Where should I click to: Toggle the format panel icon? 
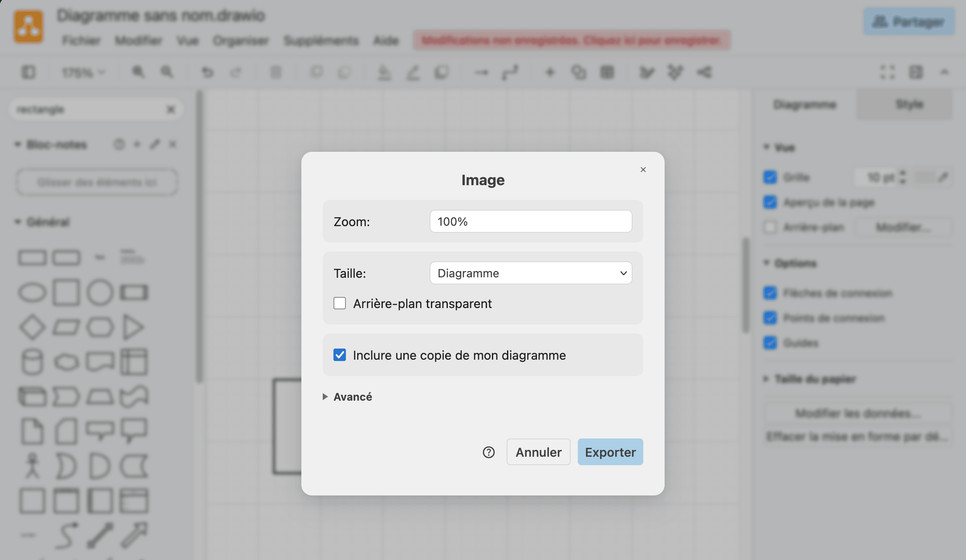pos(916,72)
